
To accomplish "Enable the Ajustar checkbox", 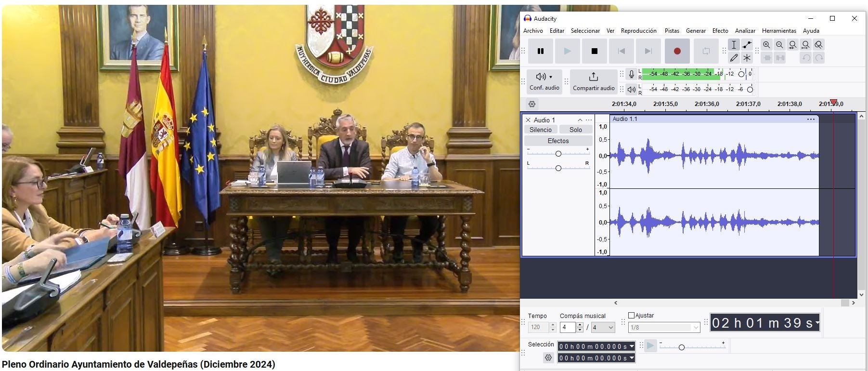I will [x=631, y=316].
